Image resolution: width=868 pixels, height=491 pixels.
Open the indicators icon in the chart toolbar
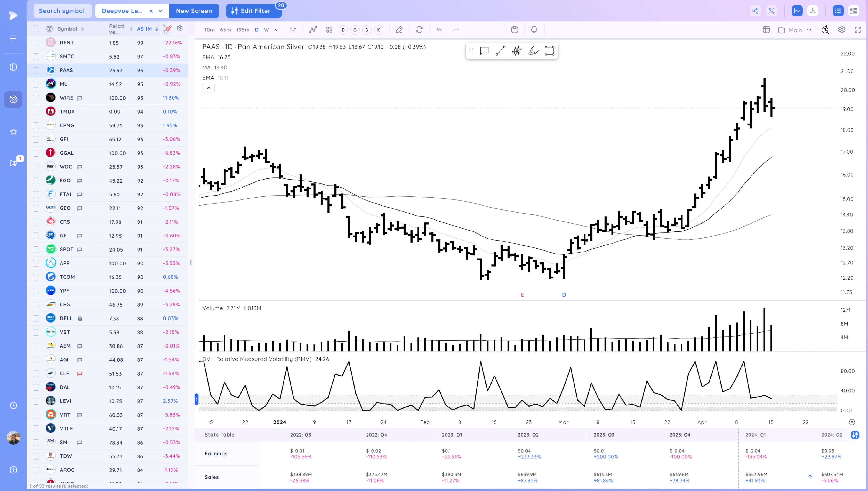tap(313, 30)
